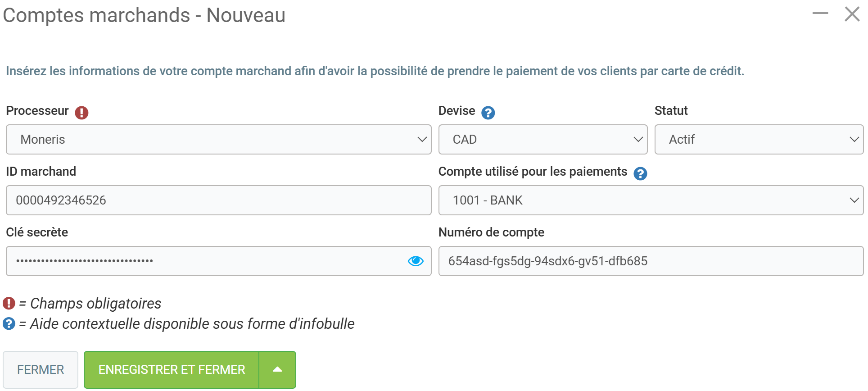Expand the Statut dropdown showing Actif
This screenshot has height=391, width=868.
point(759,140)
